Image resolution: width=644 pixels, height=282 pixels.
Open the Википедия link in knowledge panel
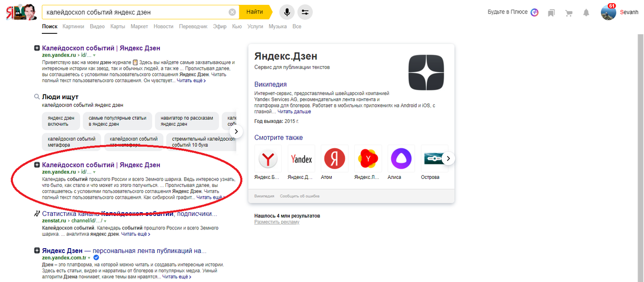pyautogui.click(x=270, y=84)
